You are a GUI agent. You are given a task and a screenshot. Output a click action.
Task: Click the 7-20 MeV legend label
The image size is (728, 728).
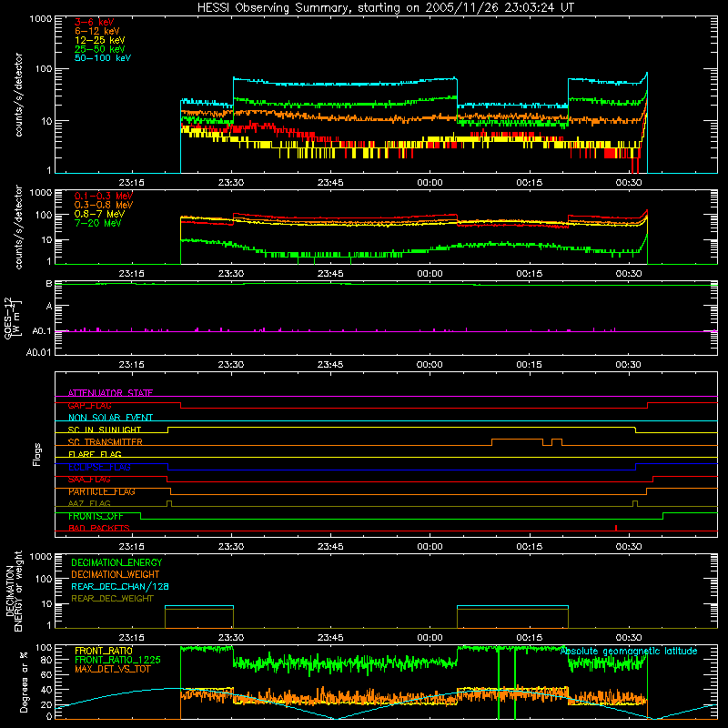pos(98,223)
